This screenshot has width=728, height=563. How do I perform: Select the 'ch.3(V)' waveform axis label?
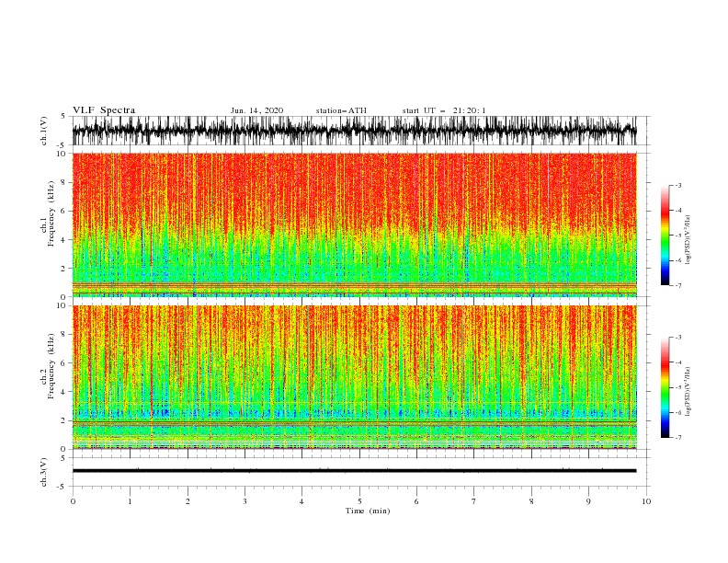point(44,472)
